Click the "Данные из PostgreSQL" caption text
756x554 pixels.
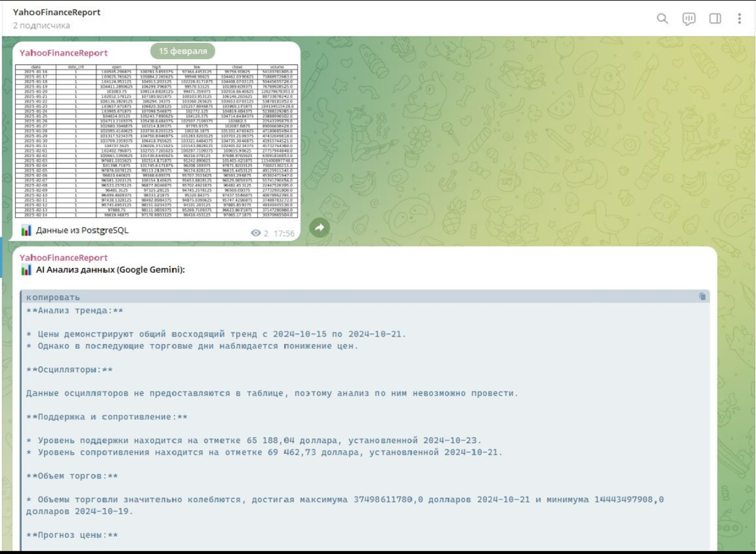(82, 231)
